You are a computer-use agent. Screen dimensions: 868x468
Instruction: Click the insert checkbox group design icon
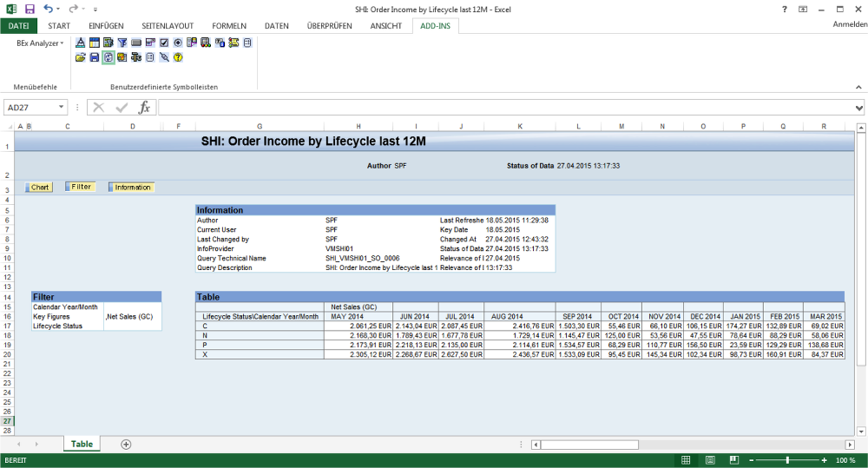point(164,43)
